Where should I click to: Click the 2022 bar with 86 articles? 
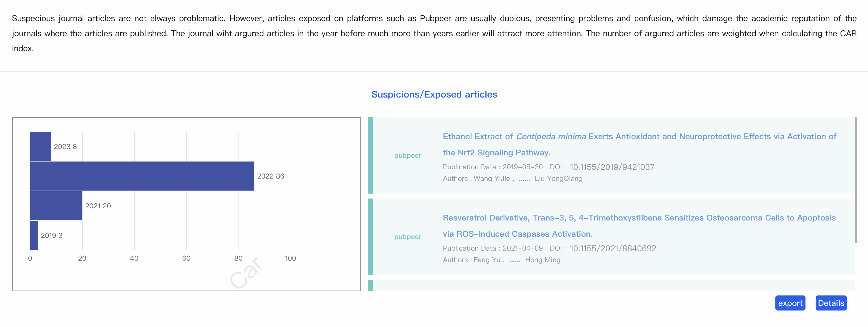(x=142, y=176)
